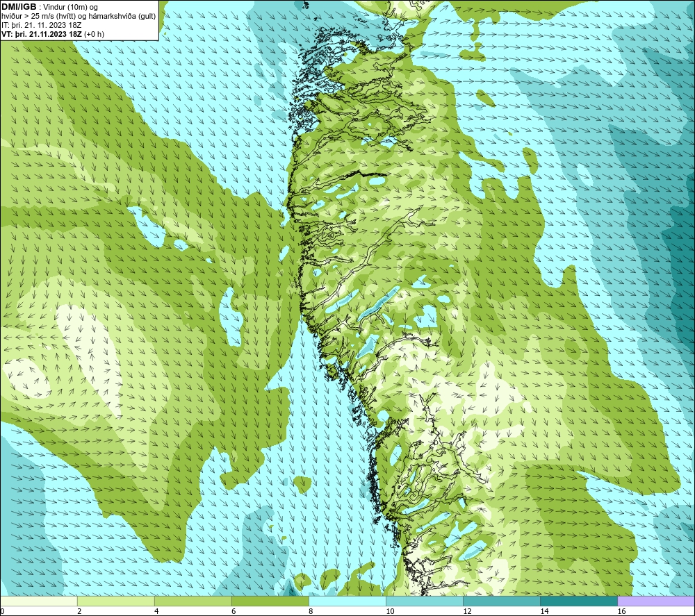Click the legend scale value '16'
The width and height of the screenshot is (695, 616).
[x=621, y=612]
